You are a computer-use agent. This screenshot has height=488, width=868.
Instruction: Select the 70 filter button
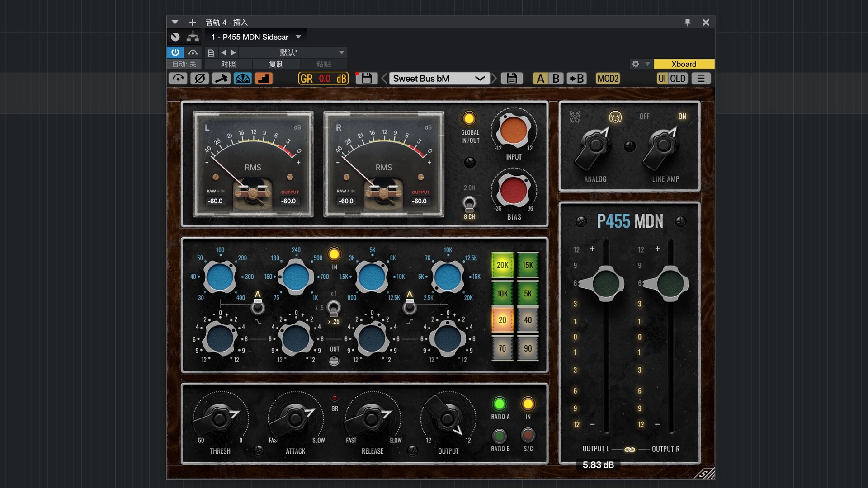click(x=502, y=348)
